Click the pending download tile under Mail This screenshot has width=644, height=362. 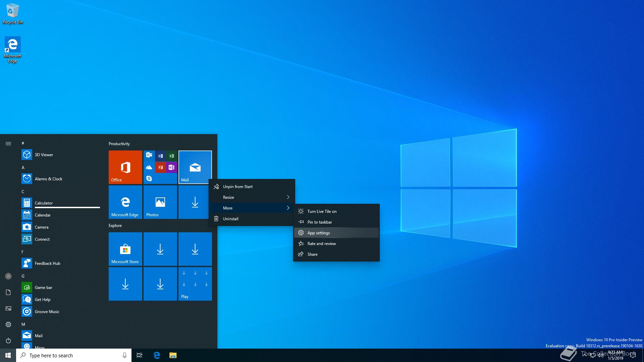195,202
